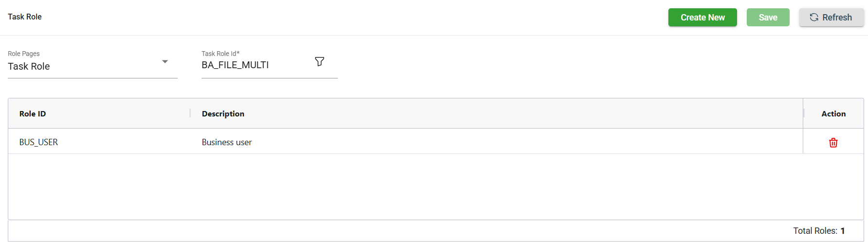Click resize handle between Description and Action
This screenshot has height=245, width=868.
[803, 113]
